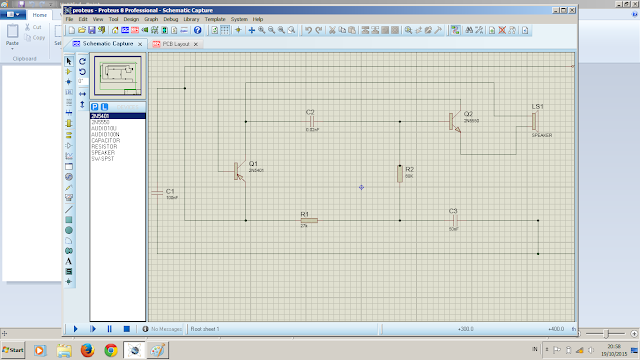Open the Help question mark icon
Screen dimensions: 640x360
[x=198, y=30]
